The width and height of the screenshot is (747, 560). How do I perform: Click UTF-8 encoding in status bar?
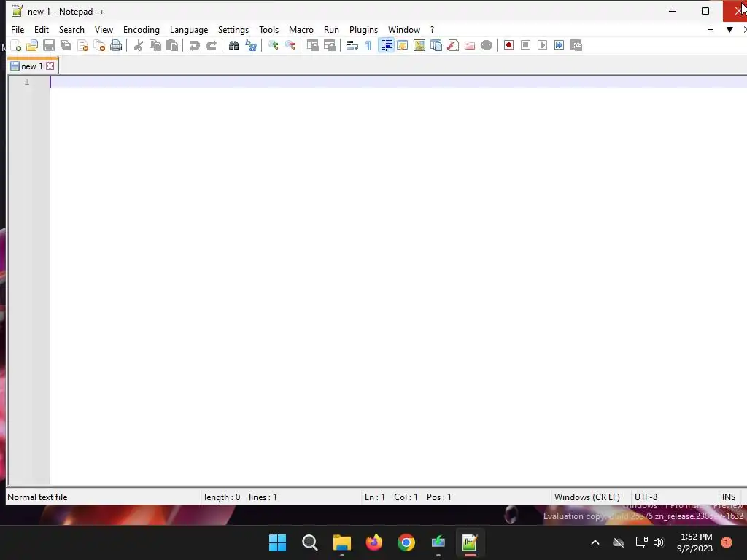pyautogui.click(x=646, y=497)
